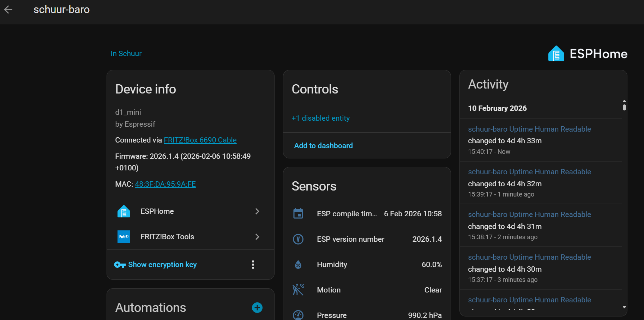Click the MAC address link

point(165,184)
